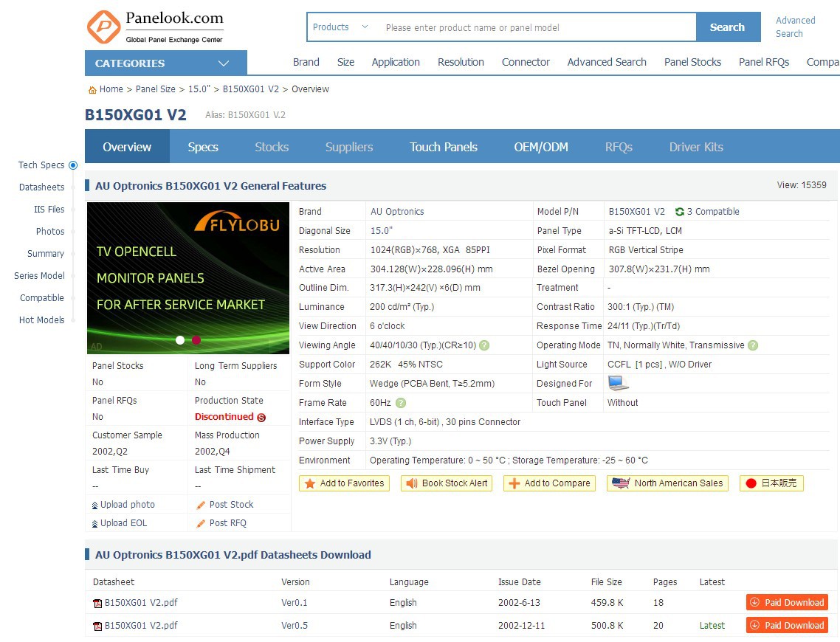Open the OEM/ODM tab
Screen dimensions: 840x642
[x=541, y=147]
